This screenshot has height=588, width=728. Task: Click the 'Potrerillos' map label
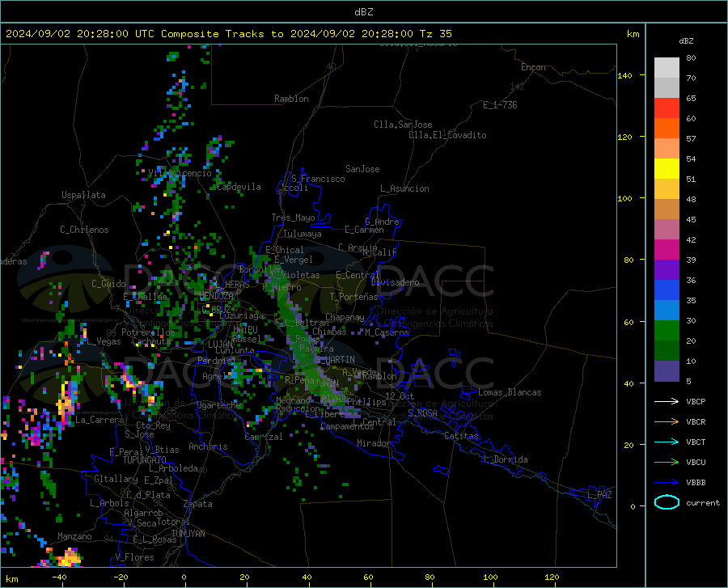pyautogui.click(x=148, y=332)
